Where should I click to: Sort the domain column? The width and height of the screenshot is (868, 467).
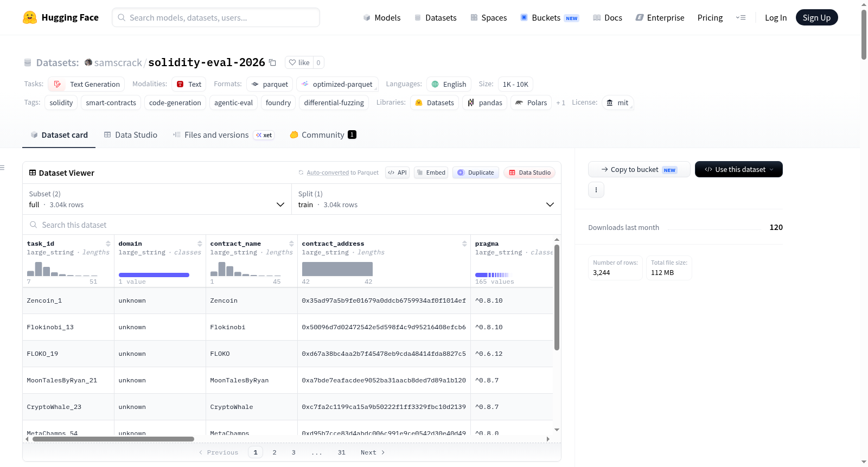(200, 244)
